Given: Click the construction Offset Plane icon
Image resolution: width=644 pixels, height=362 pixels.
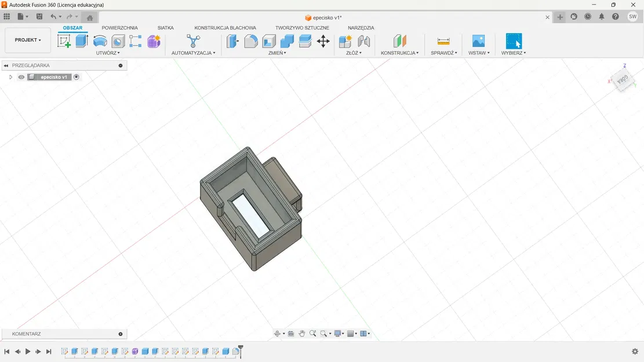Looking at the screenshot, I should click(x=399, y=41).
